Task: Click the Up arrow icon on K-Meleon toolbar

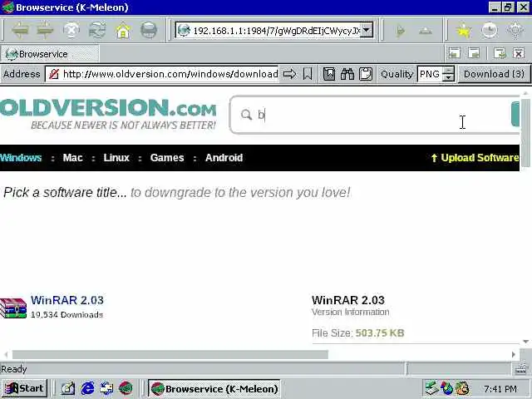Action: pyautogui.click(x=426, y=32)
